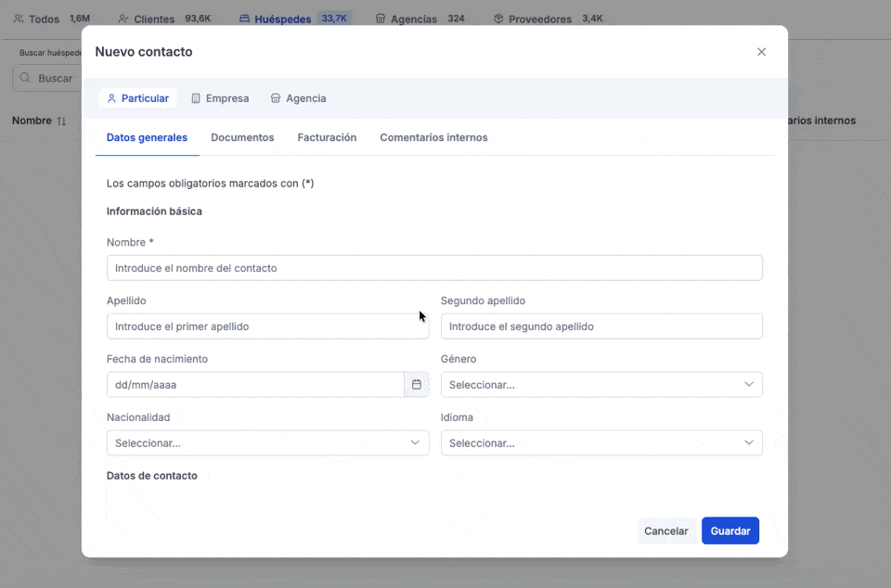
Task: Click the Segundo apellido field
Action: pyautogui.click(x=601, y=326)
